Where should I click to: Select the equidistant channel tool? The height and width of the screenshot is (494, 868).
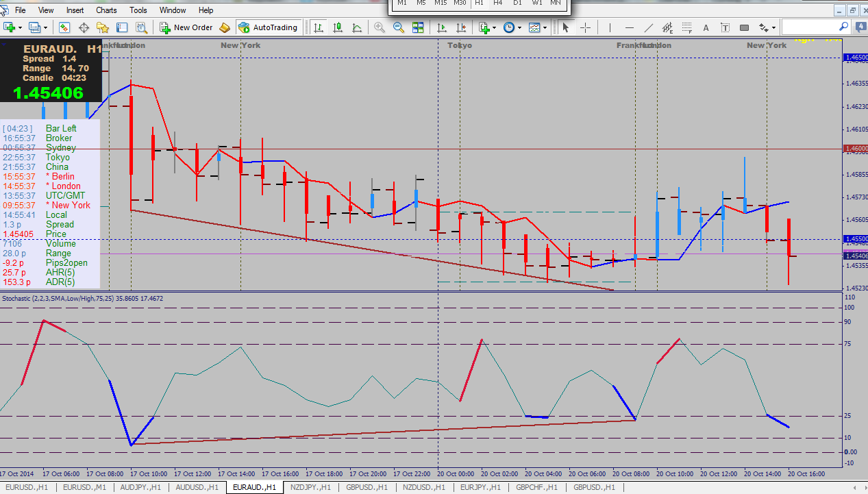(x=668, y=27)
